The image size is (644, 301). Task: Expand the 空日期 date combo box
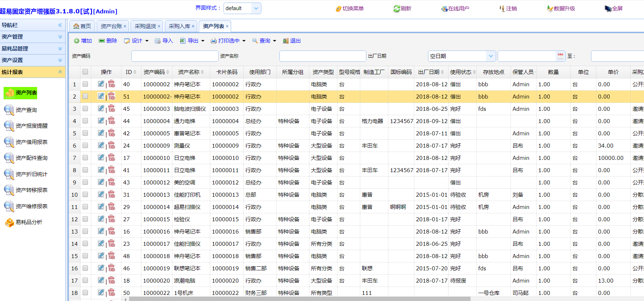[x=490, y=56]
